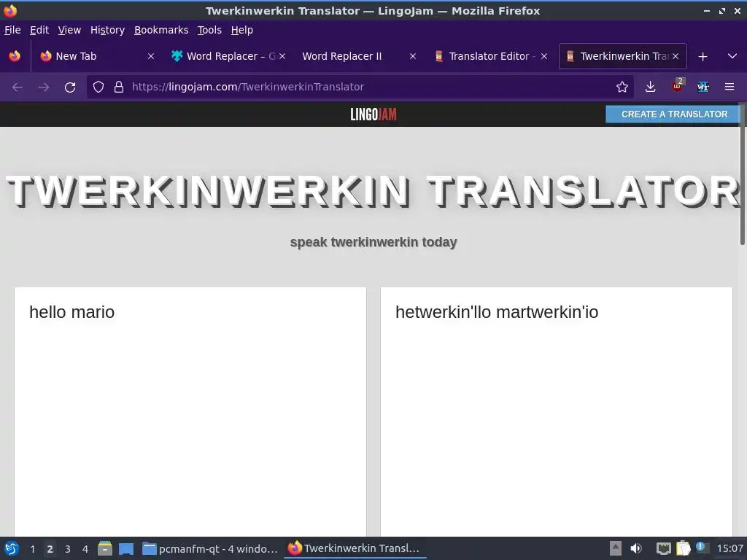Image resolution: width=747 pixels, height=560 pixels.
Task: Focus the input box containing hello mario
Action: [190, 412]
